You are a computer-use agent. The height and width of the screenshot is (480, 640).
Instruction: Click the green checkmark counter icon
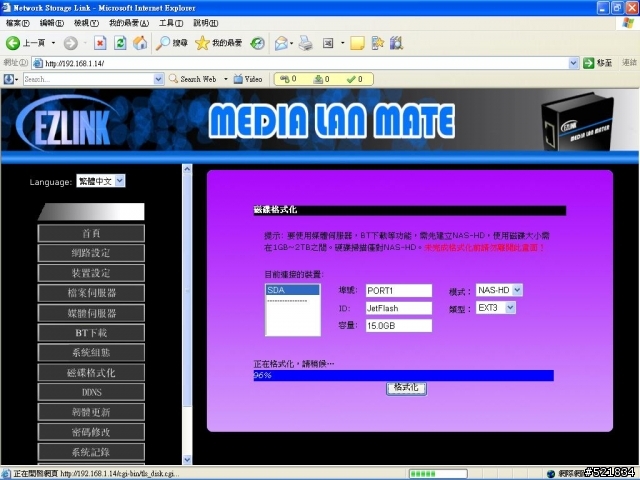click(351, 79)
